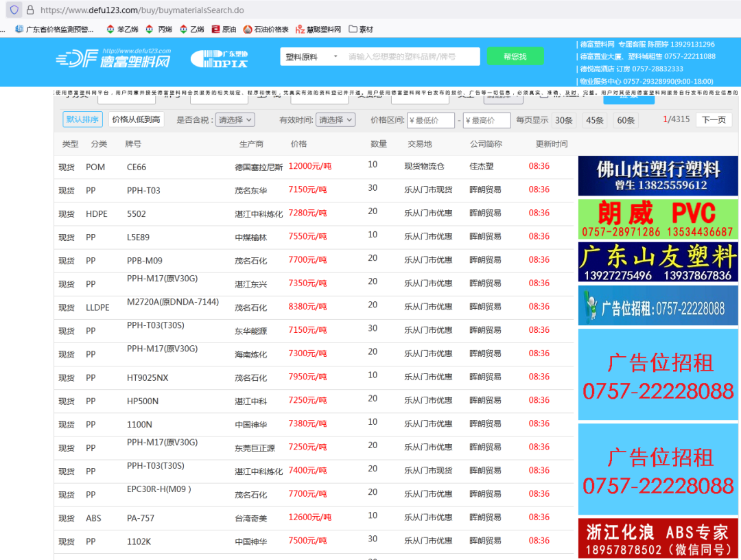Select the PA-757 ABS grade cell
The image size is (741, 560).
(141, 518)
